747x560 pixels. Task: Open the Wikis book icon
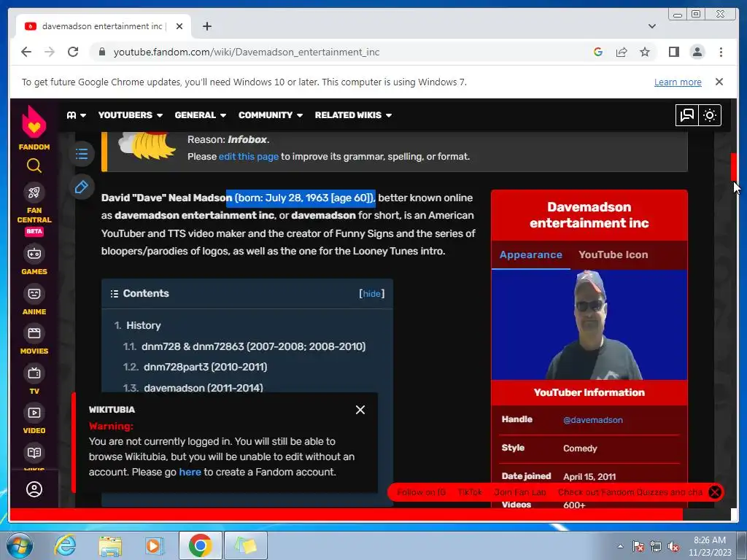pyautogui.click(x=34, y=453)
